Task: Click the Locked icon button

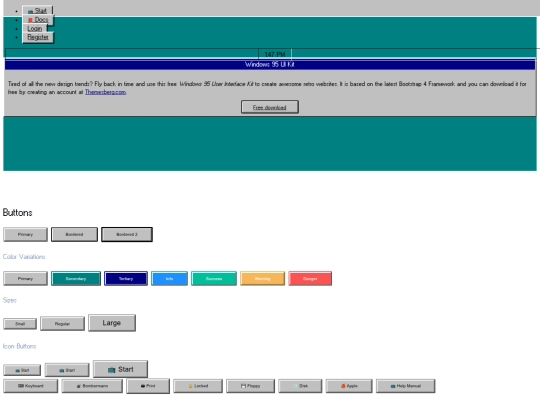Action: (x=198, y=386)
